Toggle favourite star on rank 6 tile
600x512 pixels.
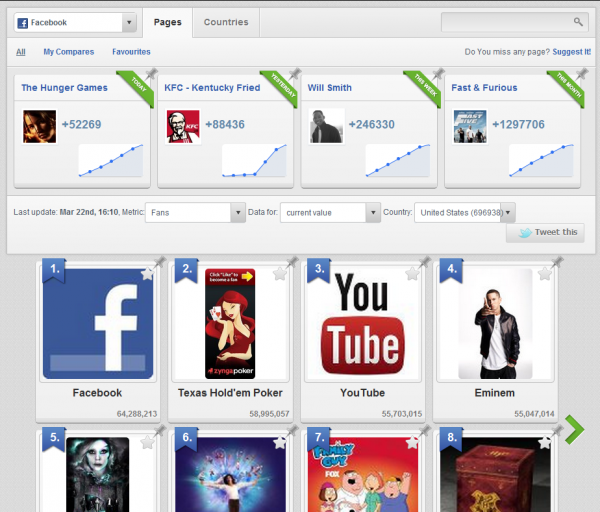pos(279,443)
